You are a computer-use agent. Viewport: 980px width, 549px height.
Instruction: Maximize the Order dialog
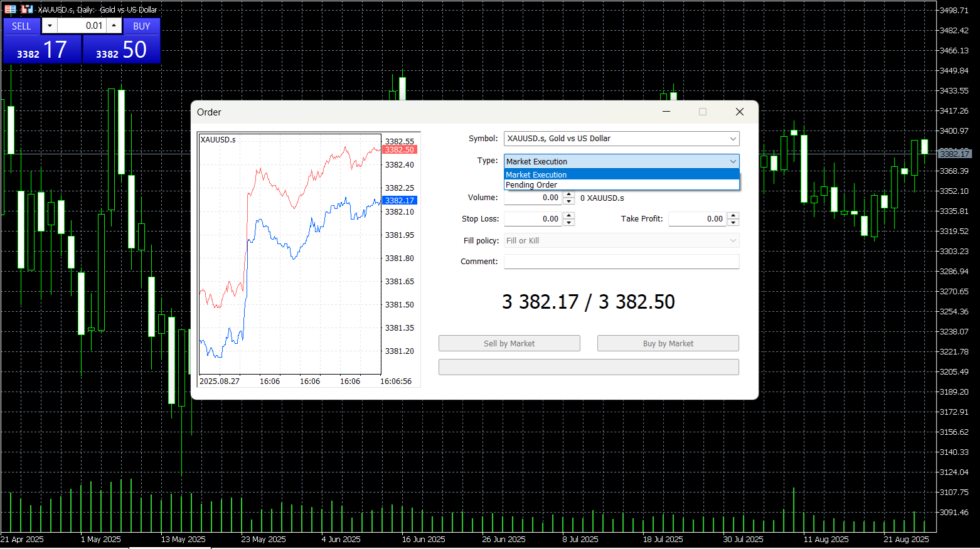[703, 112]
